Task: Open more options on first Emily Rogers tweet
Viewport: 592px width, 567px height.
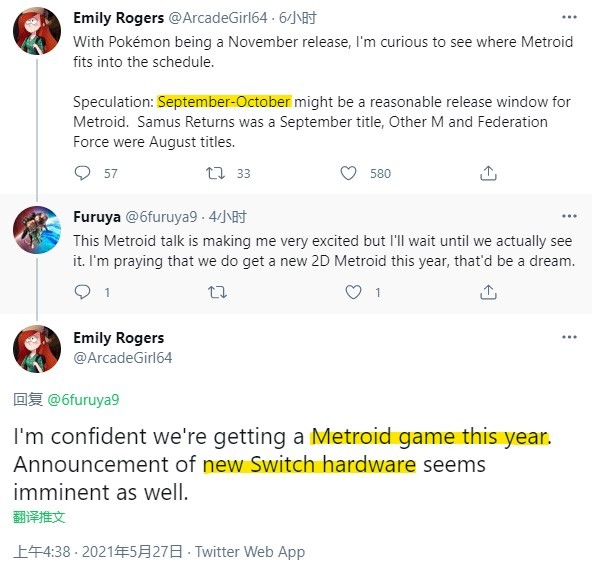Action: 569,17
